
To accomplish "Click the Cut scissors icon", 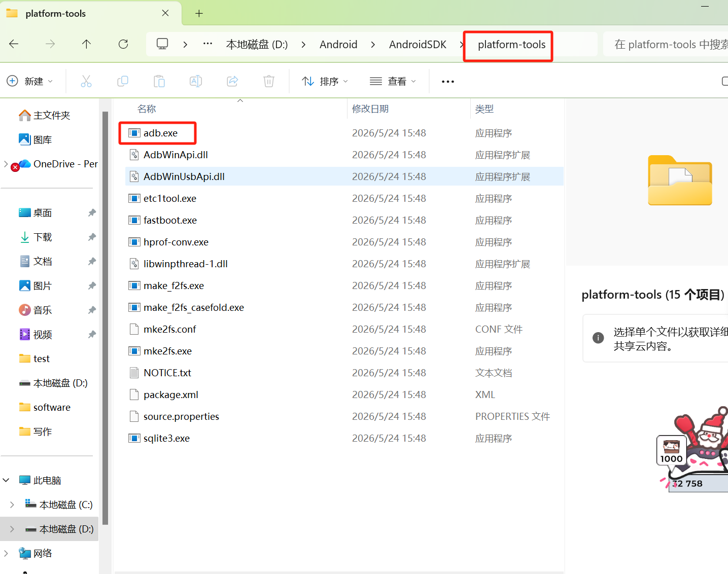I will (x=86, y=81).
